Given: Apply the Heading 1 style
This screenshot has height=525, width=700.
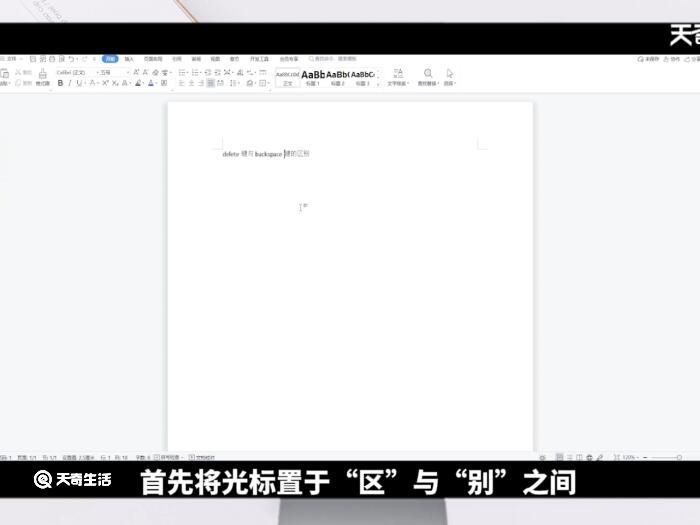Looking at the screenshot, I should point(312,78).
